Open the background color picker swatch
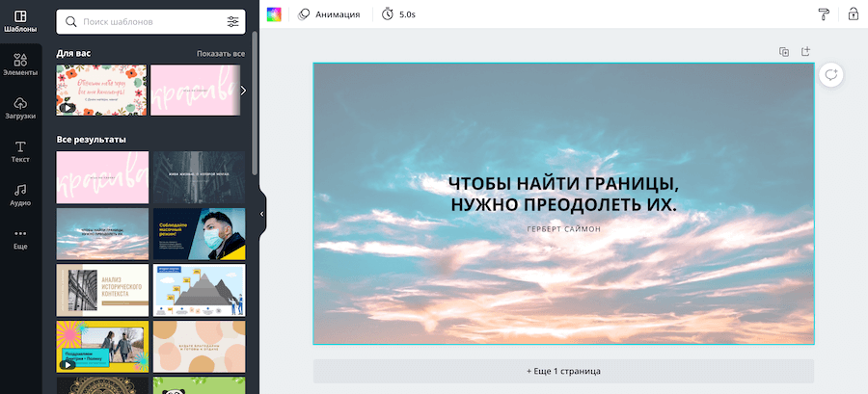868x394 pixels. pyautogui.click(x=275, y=14)
